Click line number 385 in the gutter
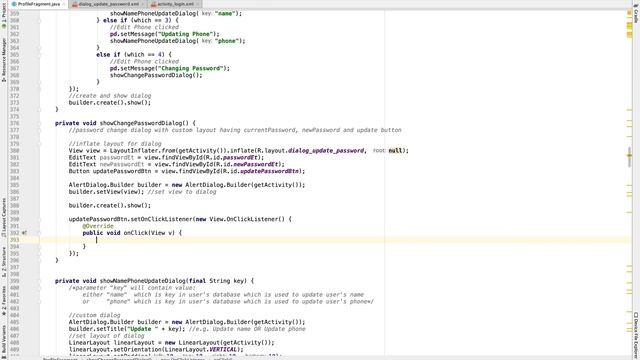Image resolution: width=640 pixels, height=360 pixels. click(x=15, y=185)
